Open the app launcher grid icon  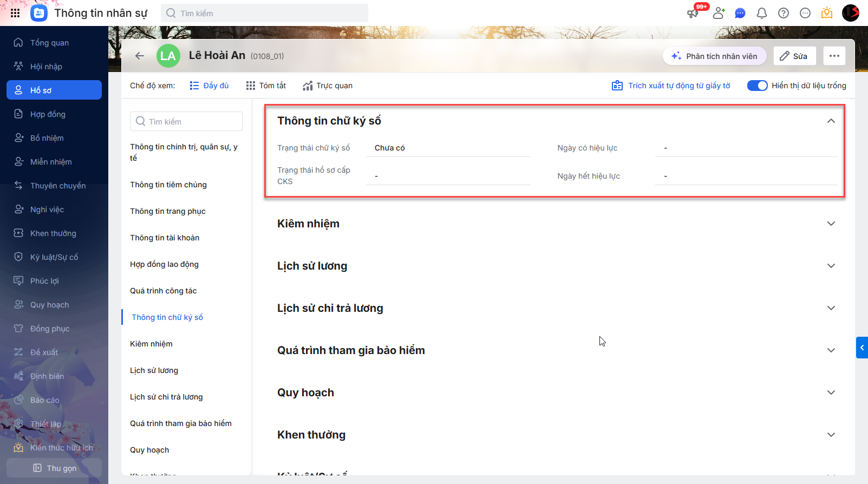[x=15, y=13]
